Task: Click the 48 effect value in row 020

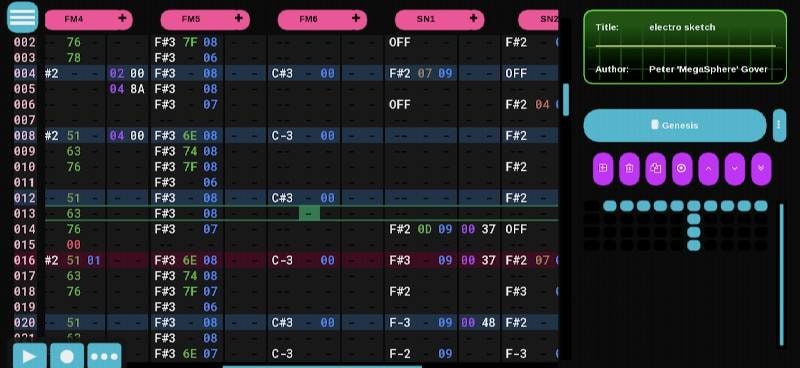Action: pos(488,323)
